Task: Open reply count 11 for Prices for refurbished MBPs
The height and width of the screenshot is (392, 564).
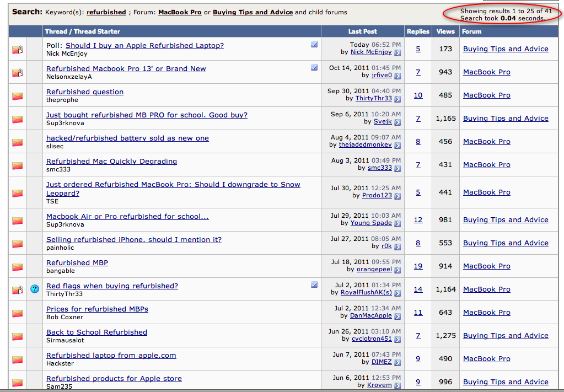Action: (x=418, y=313)
